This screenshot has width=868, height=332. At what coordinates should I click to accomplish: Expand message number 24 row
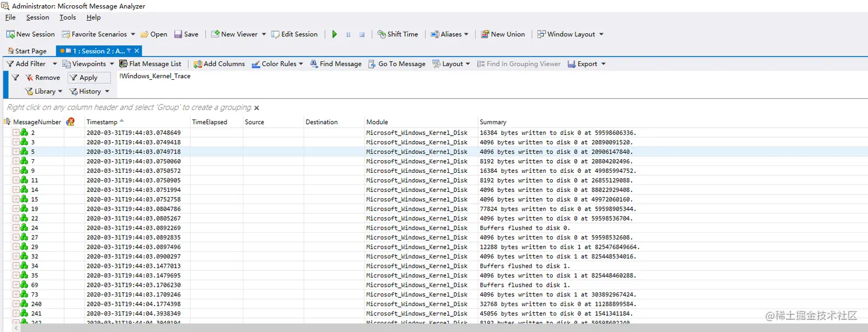pos(15,228)
